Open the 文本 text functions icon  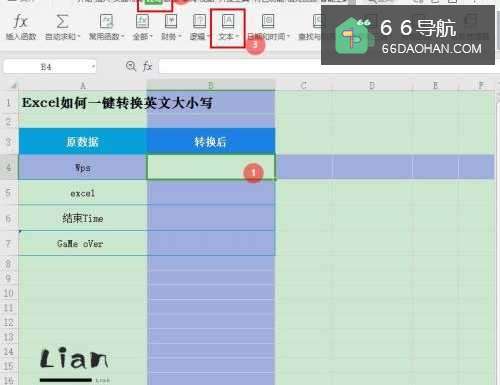point(228,22)
